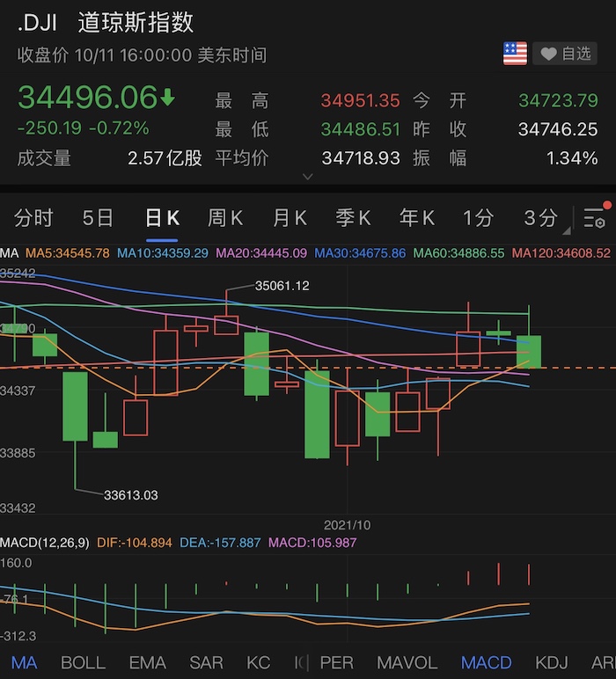616x679 pixels.
Task: Tap the 成交量 value 2.57亿股
Action: click(165, 158)
